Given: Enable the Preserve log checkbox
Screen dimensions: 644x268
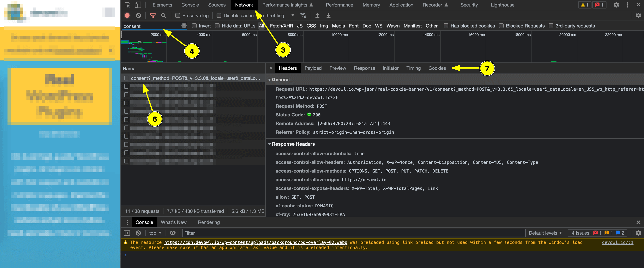Looking at the screenshot, I should coord(178,15).
